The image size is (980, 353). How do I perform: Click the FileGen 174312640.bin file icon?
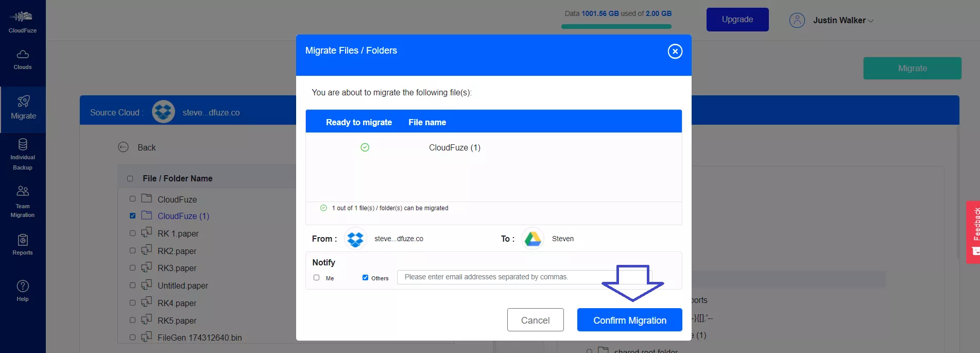click(147, 337)
